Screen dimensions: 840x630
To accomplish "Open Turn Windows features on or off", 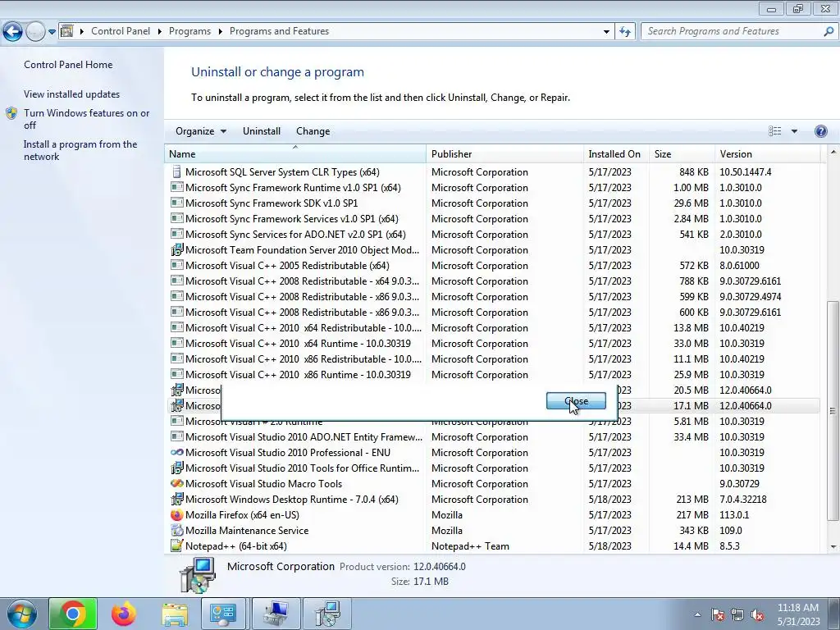I will (x=86, y=119).
